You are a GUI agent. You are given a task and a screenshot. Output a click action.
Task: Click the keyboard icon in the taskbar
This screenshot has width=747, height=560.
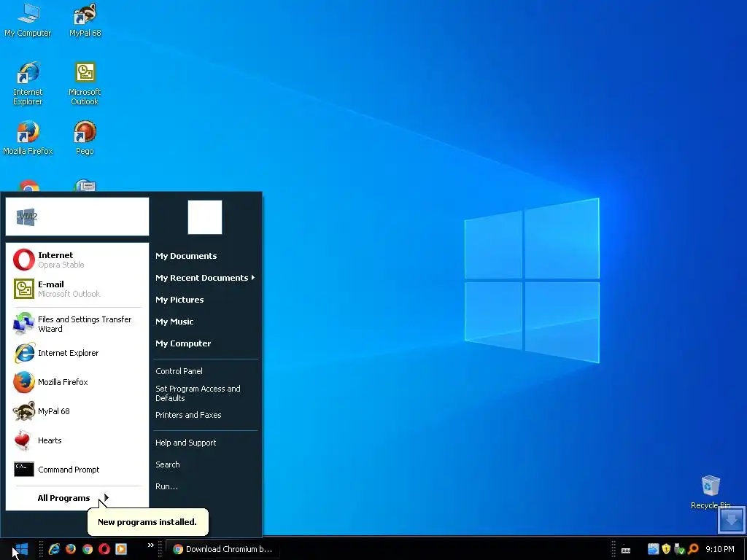[x=626, y=550]
